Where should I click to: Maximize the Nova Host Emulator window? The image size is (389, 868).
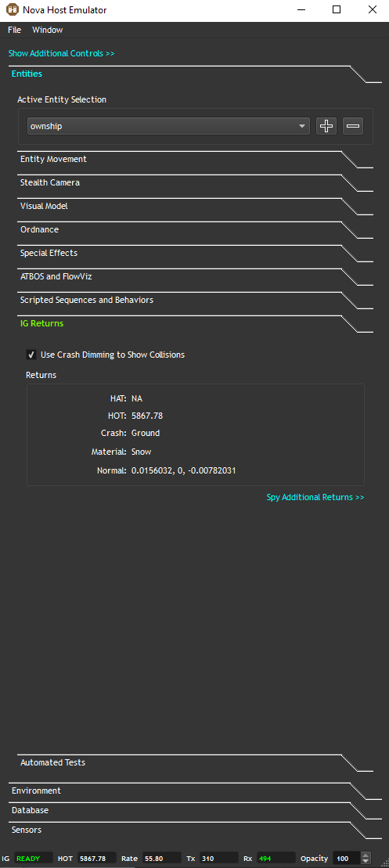click(337, 10)
